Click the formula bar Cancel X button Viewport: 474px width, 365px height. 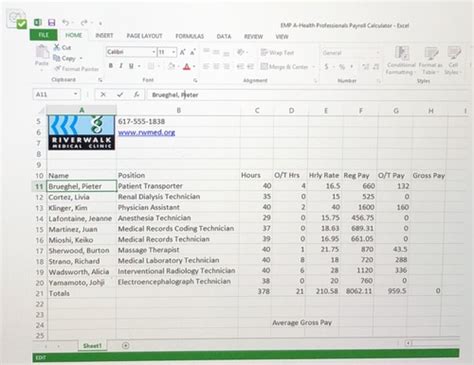click(x=103, y=95)
